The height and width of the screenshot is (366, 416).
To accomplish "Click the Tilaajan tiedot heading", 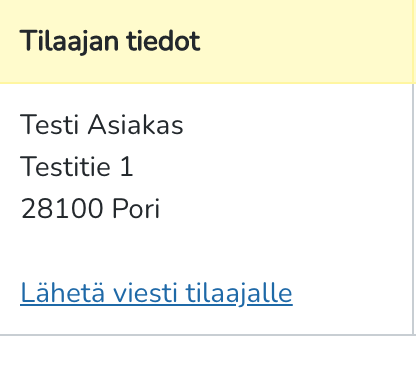I will 110,41.
